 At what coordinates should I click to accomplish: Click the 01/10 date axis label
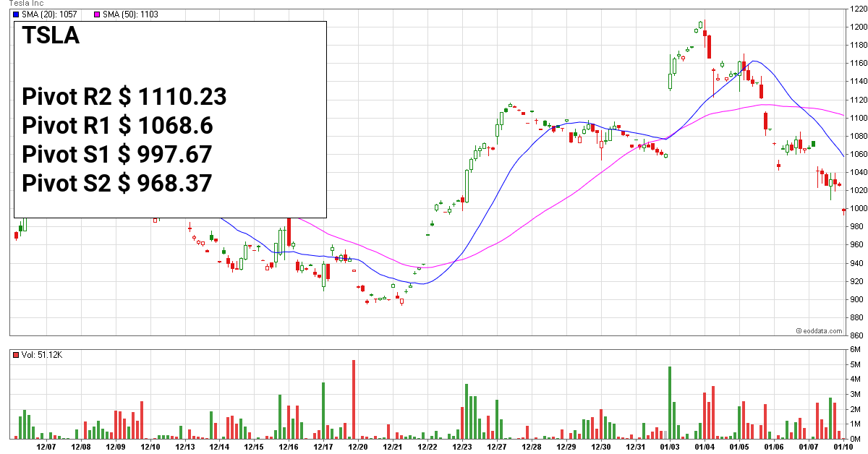pyautogui.click(x=844, y=447)
